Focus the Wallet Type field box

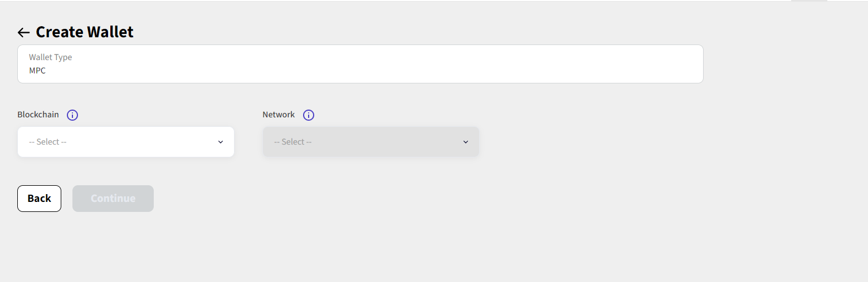(360, 64)
